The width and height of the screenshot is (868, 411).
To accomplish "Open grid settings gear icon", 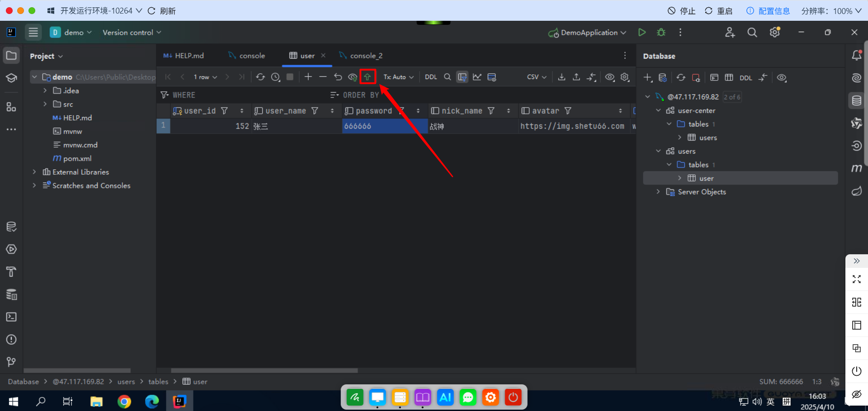I will click(x=625, y=77).
